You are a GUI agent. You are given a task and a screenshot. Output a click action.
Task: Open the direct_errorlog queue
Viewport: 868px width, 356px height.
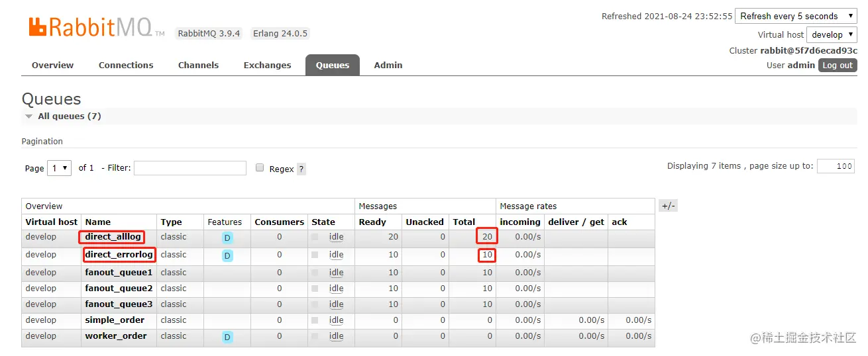point(119,255)
